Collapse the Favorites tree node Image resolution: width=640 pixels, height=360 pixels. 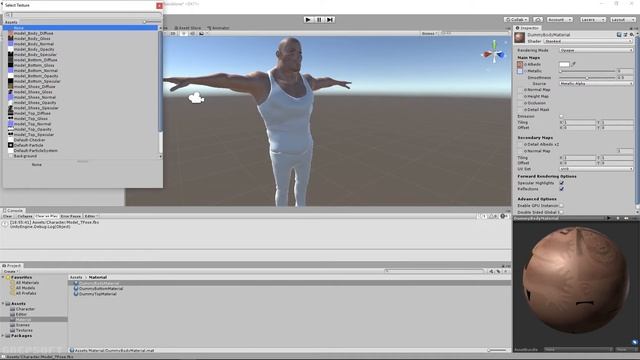pyautogui.click(x=3, y=277)
